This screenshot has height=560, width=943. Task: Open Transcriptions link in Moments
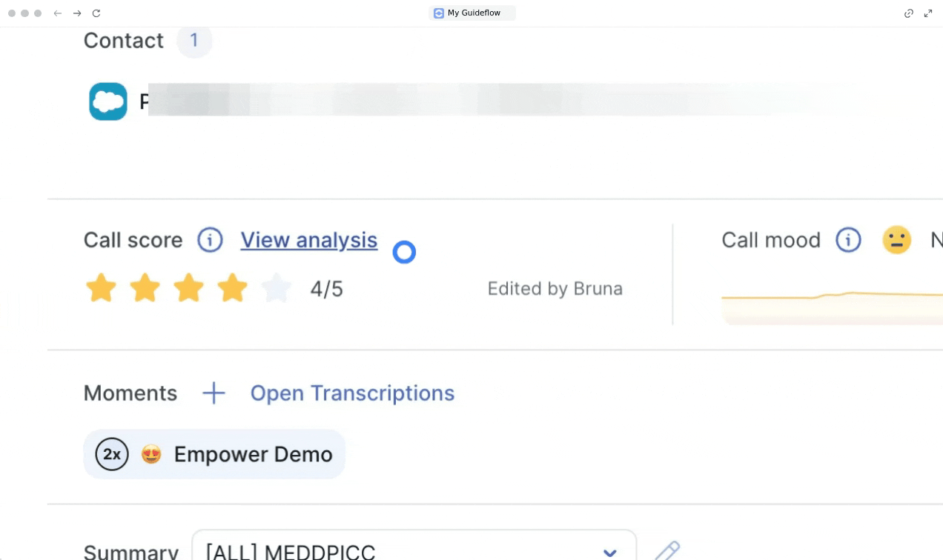pyautogui.click(x=352, y=393)
